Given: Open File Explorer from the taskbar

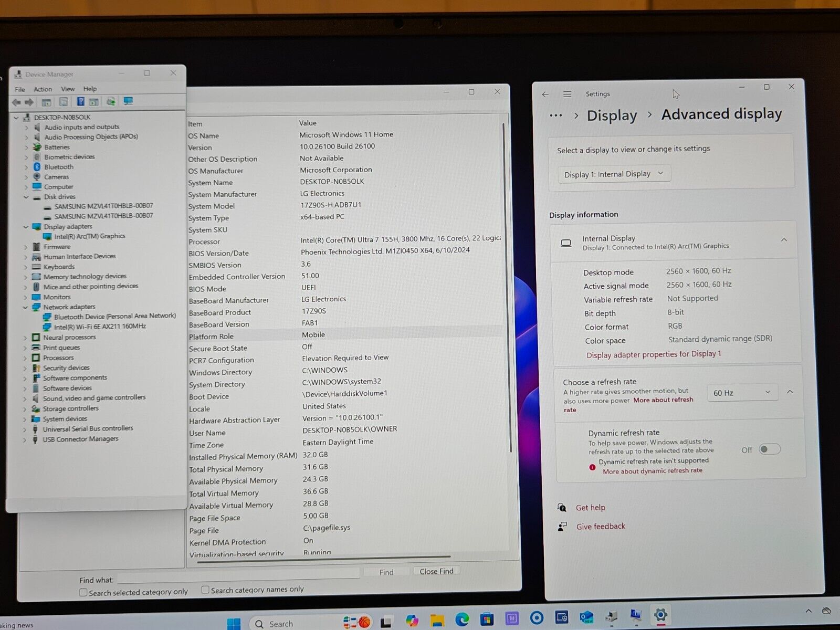Looking at the screenshot, I should coord(437,621).
